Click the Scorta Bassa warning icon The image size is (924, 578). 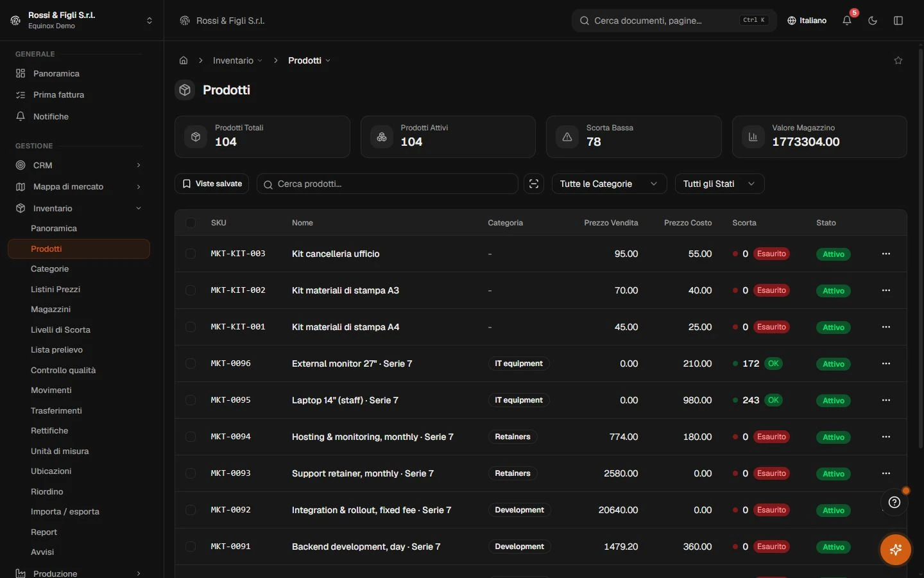[x=567, y=137]
